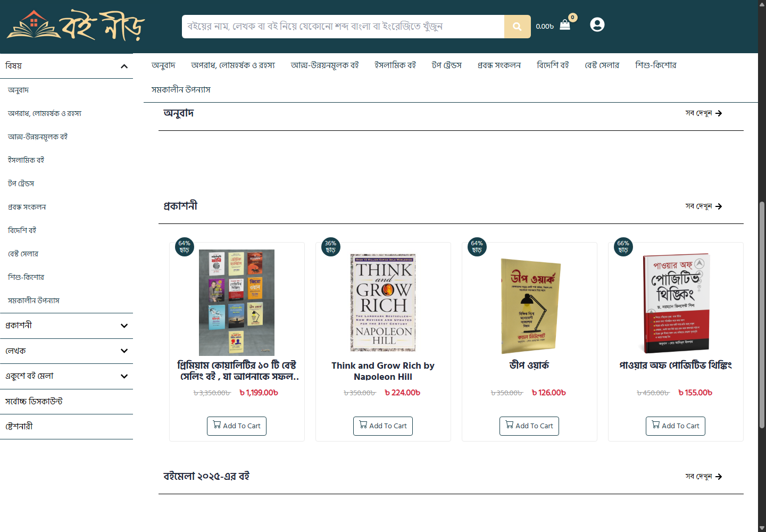Image resolution: width=766 pixels, height=532 pixels.
Task: Open আত্ম-উন্নয়নমূলক বই top menu
Action: point(324,65)
